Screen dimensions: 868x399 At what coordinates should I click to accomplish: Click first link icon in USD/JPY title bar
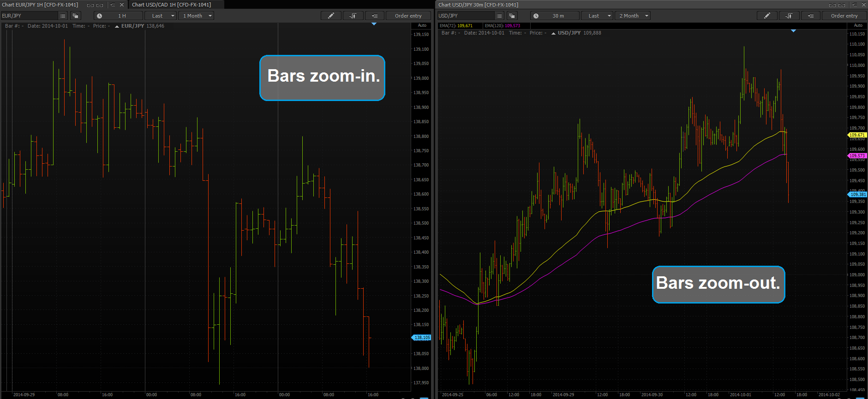click(832, 5)
